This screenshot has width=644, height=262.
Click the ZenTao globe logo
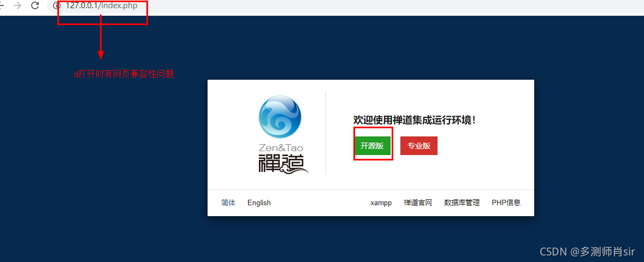[x=280, y=117]
